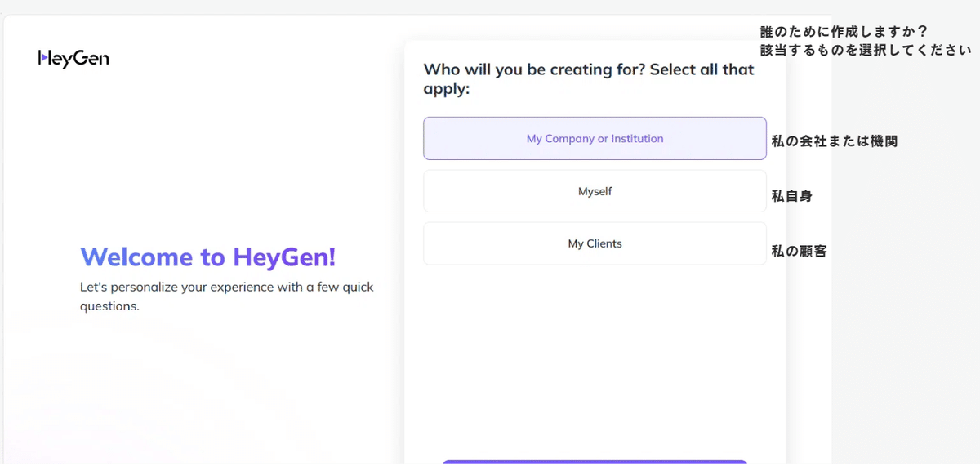Click the play triangle in the HeyGen logo

(x=43, y=59)
